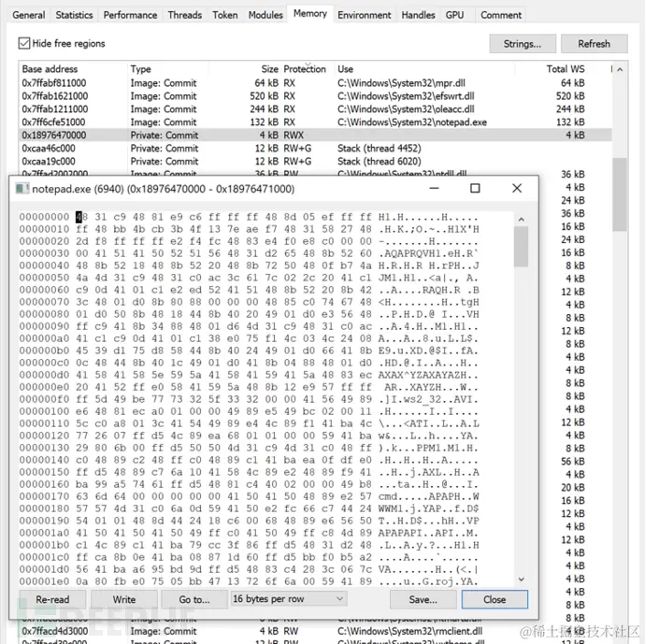The image size is (645, 644).
Task: Minimize the hex editor window
Action: coord(434,189)
